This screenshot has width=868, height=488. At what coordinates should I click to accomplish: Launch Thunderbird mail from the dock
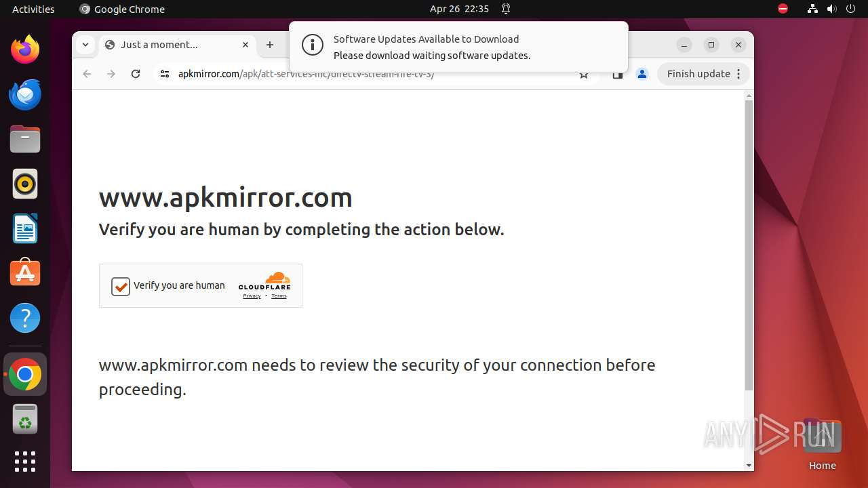coord(25,94)
